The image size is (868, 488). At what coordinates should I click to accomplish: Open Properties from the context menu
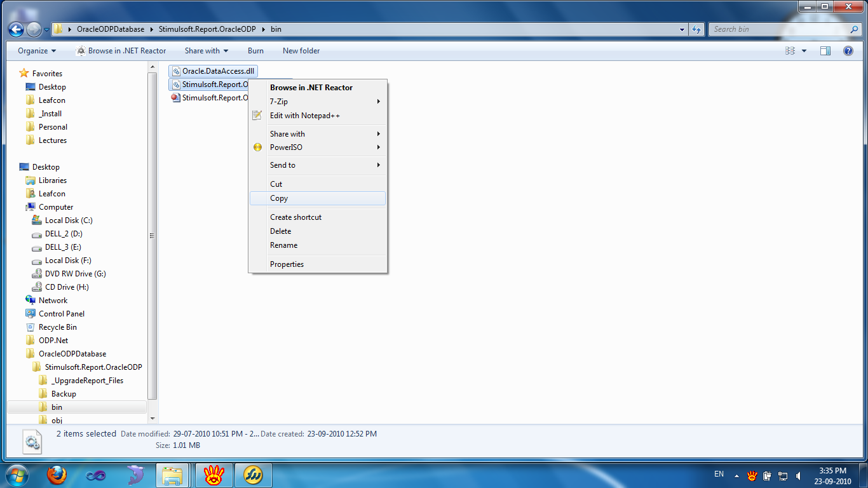pos(318,264)
